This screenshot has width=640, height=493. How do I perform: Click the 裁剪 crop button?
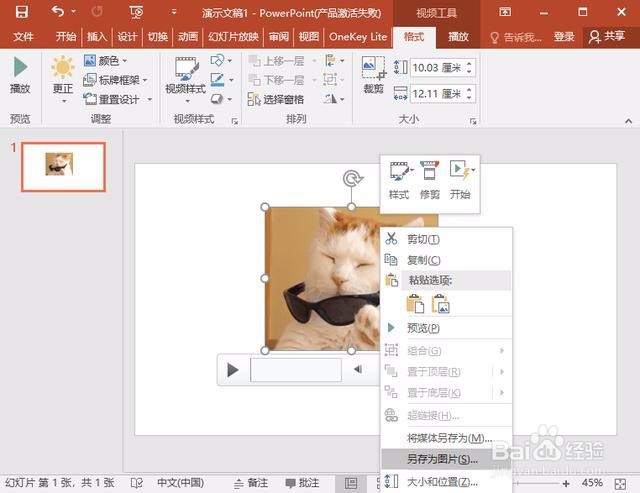point(373,76)
